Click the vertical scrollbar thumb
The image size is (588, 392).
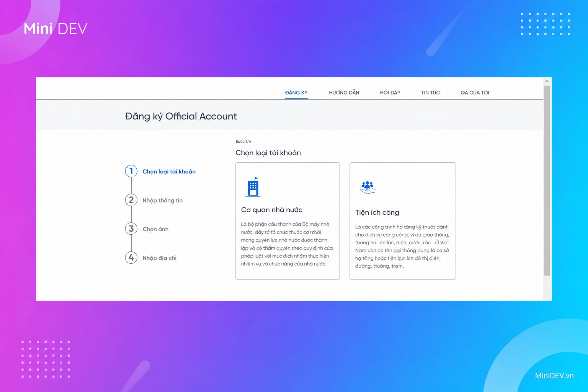coord(547,180)
